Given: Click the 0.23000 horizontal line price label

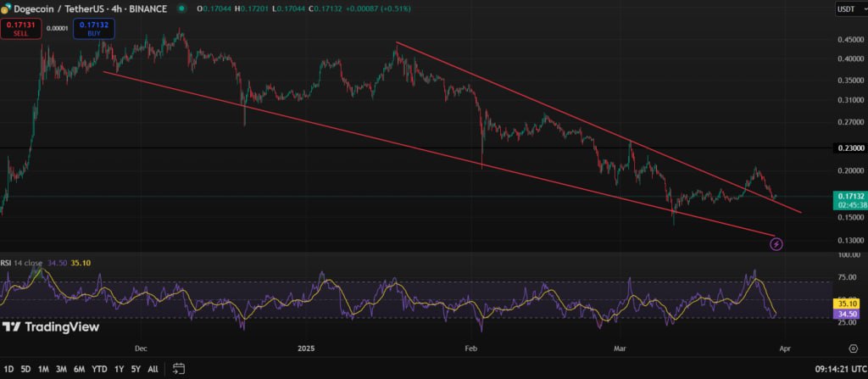Looking at the screenshot, I should point(849,148).
